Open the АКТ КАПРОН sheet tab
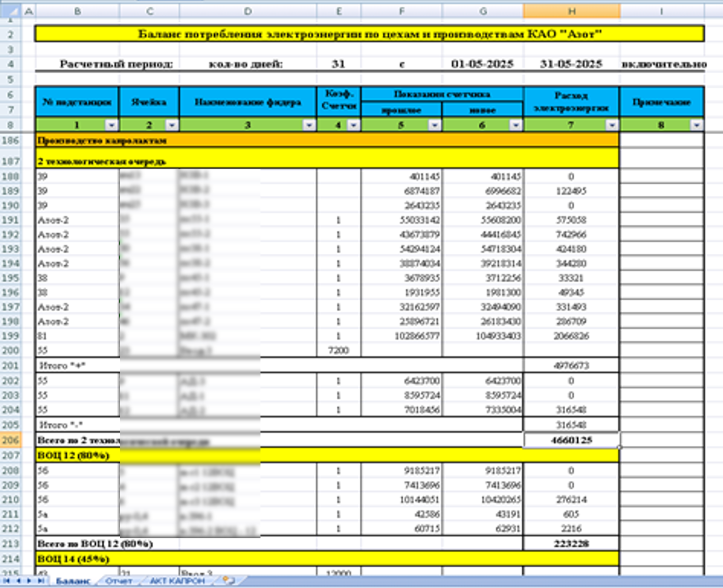Viewport: 723px width, 588px height. click(x=177, y=581)
